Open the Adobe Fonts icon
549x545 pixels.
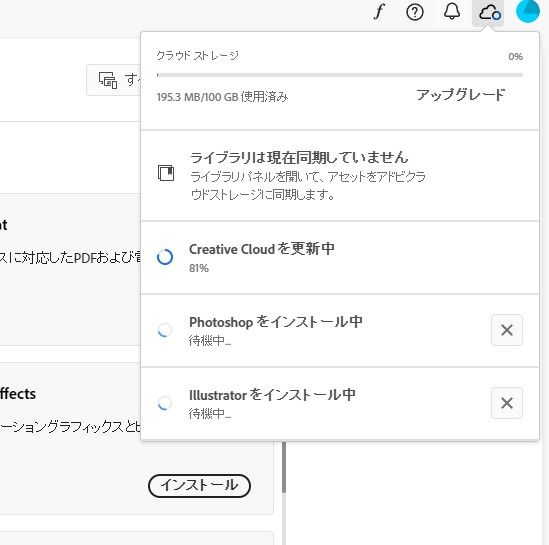[x=380, y=12]
